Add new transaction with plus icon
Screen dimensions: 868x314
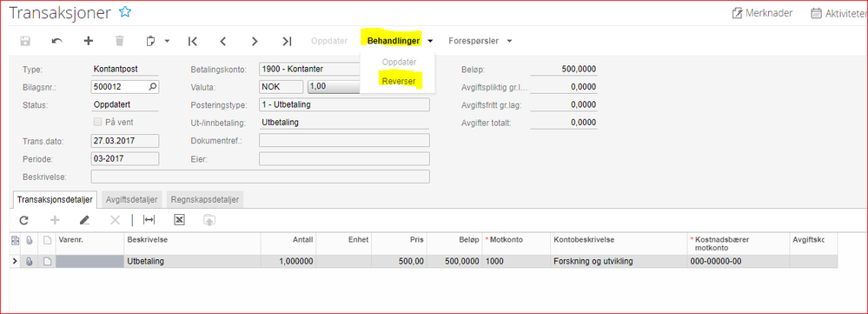click(x=88, y=41)
